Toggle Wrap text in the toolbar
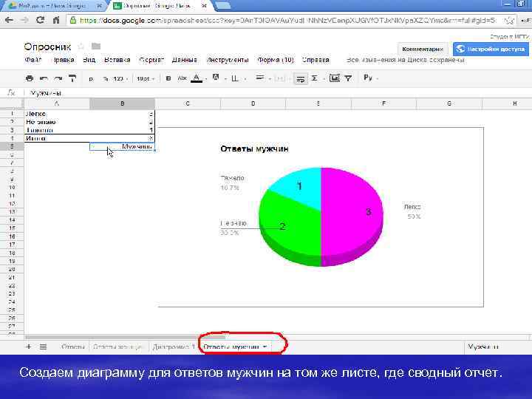The width and height of the screenshot is (532, 399). pos(300,79)
